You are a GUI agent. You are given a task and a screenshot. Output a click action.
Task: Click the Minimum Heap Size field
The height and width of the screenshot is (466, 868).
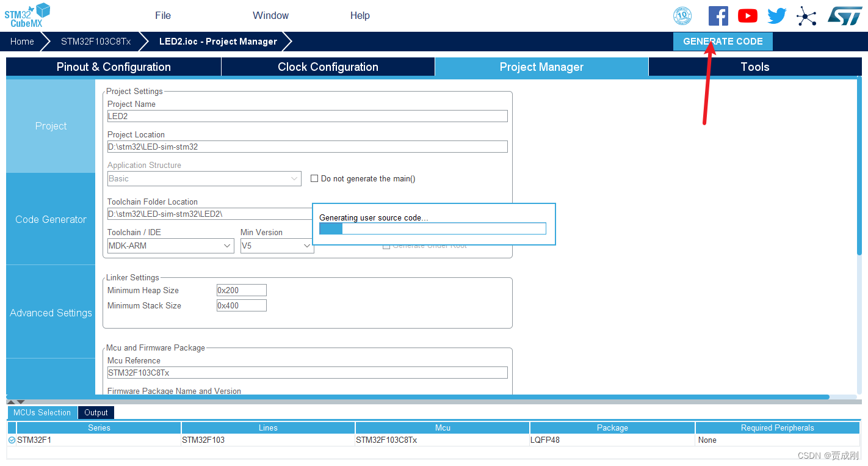(242, 290)
